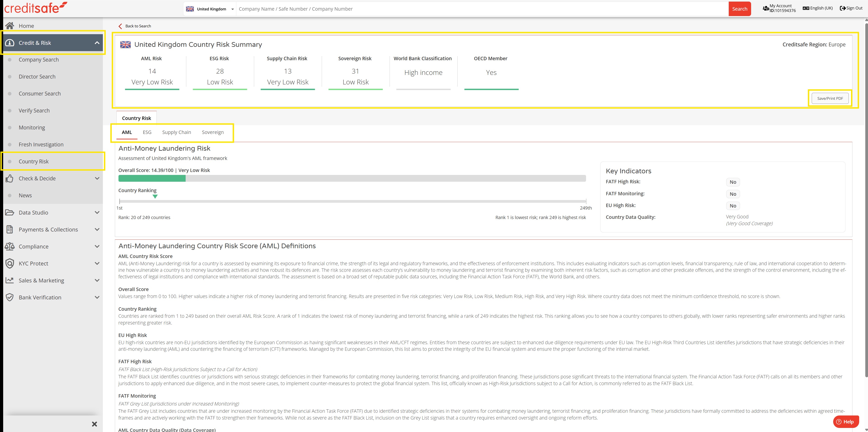Collapse the Credit & Risk menu section

pos(97,43)
